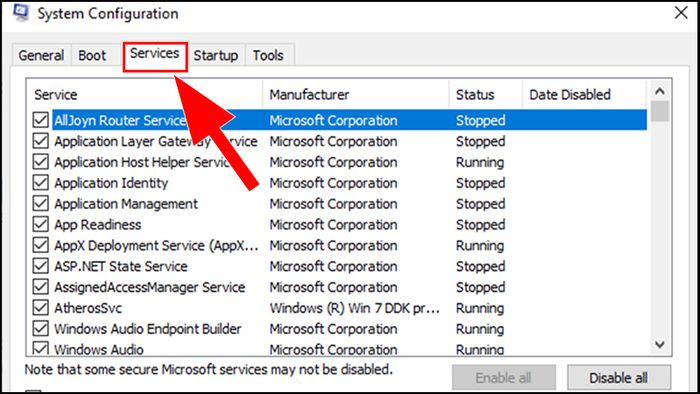Click the scrollbar up arrow

[659, 91]
